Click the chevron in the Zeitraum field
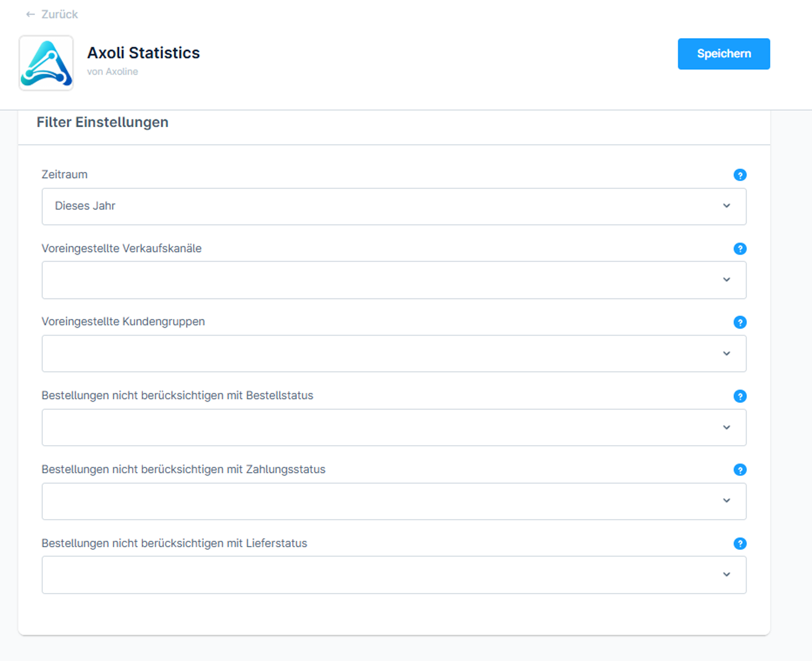This screenshot has height=661, width=812. (727, 206)
